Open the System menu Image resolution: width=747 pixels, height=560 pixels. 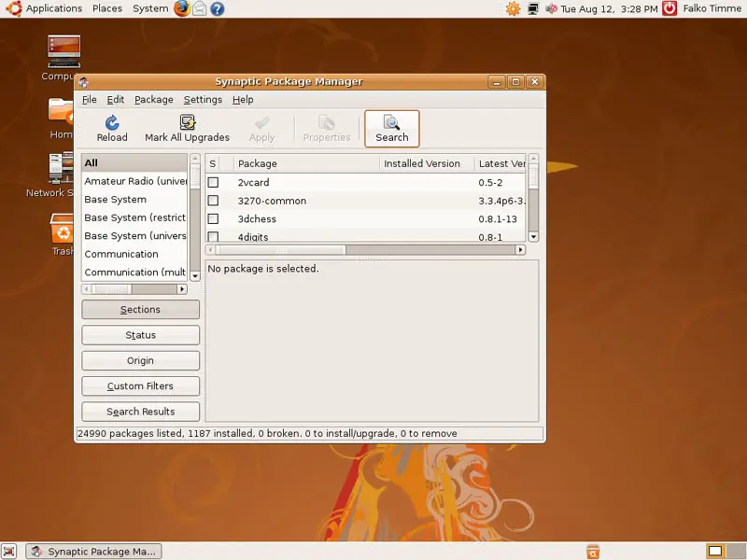point(150,8)
